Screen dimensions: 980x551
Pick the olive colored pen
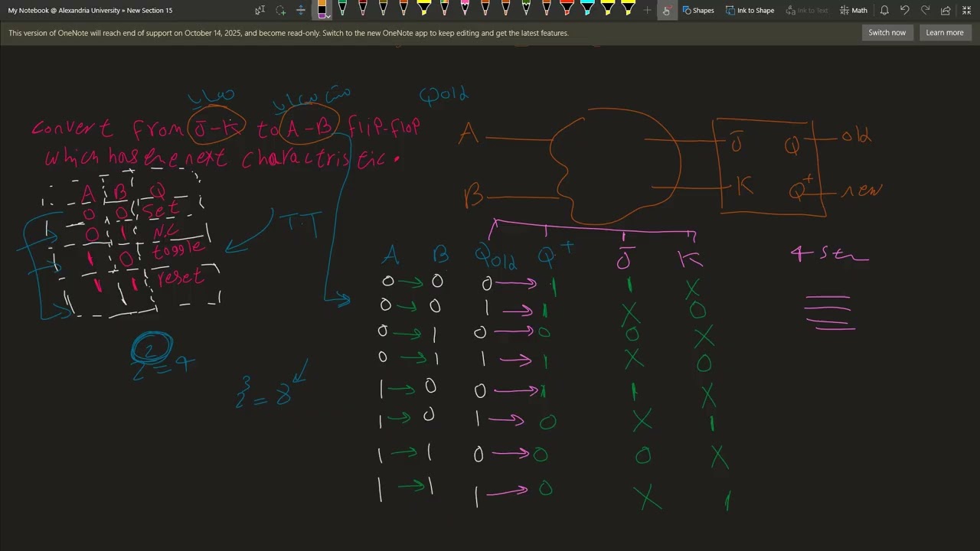point(383,9)
